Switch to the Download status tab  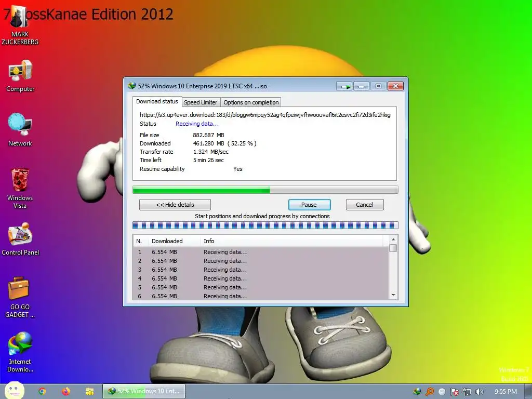coord(157,101)
